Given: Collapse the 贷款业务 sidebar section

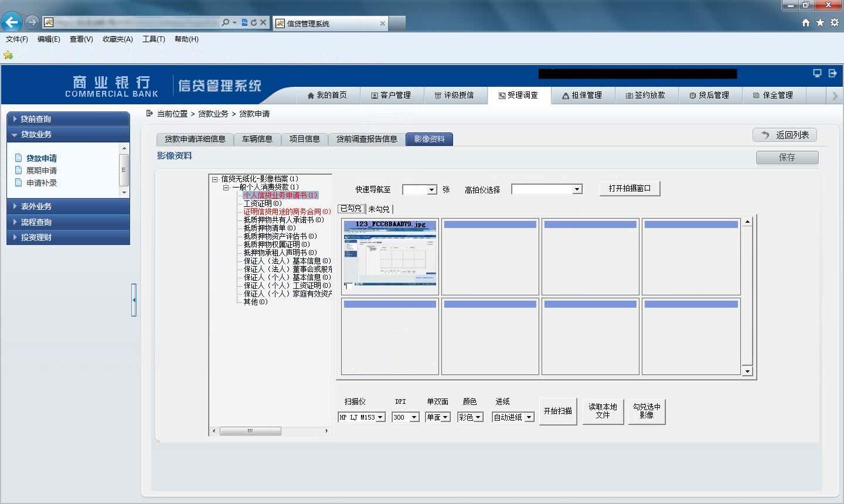Looking at the screenshot, I should tap(68, 134).
